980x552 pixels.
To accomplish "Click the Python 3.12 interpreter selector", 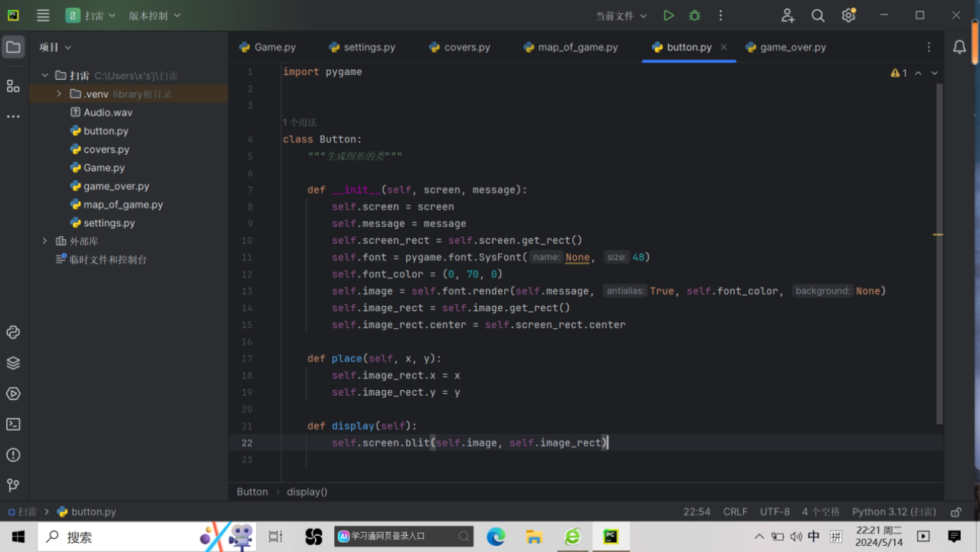I will click(x=893, y=512).
